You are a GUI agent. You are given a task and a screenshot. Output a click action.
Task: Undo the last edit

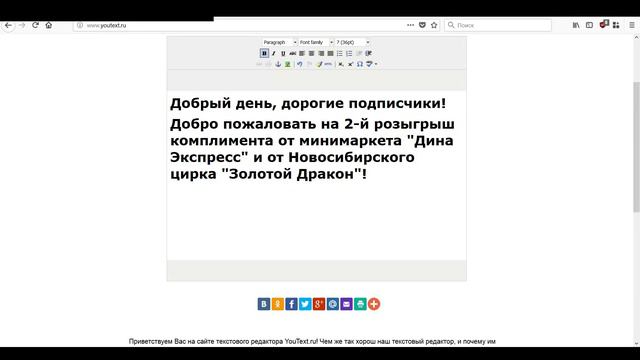(x=300, y=64)
